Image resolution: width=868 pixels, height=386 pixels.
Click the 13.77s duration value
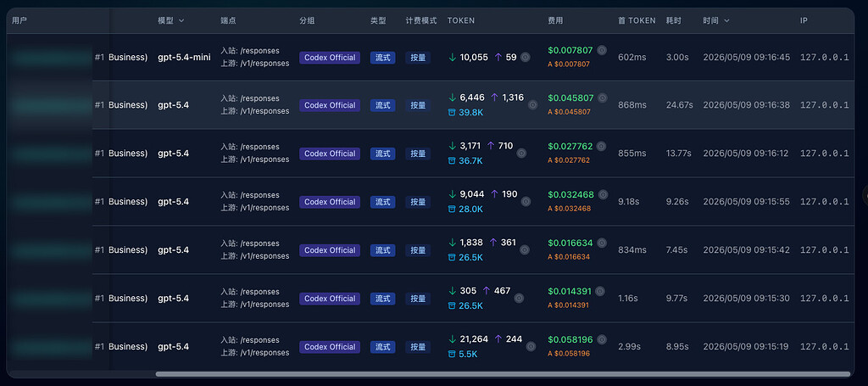click(679, 154)
